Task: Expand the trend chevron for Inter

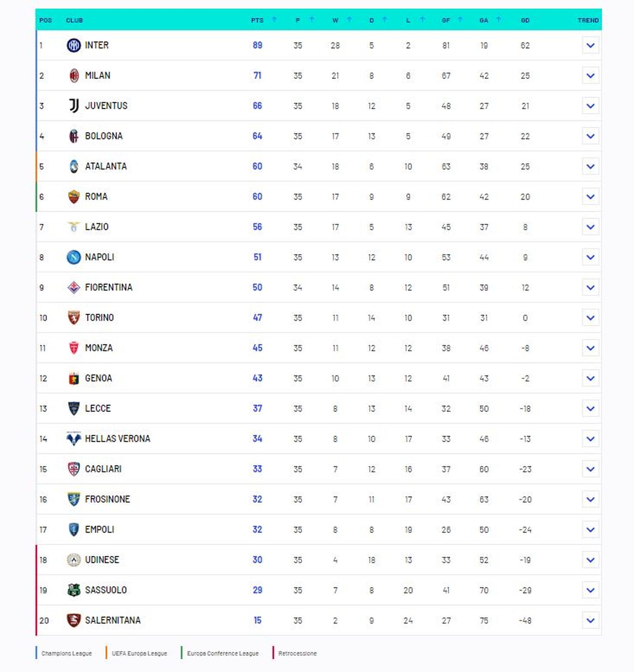Action: pos(590,45)
